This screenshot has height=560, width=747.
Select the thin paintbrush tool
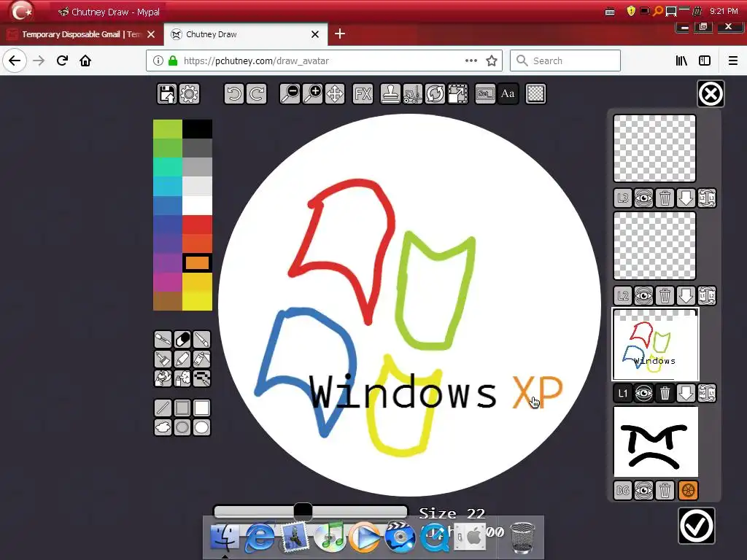pyautogui.click(x=201, y=340)
